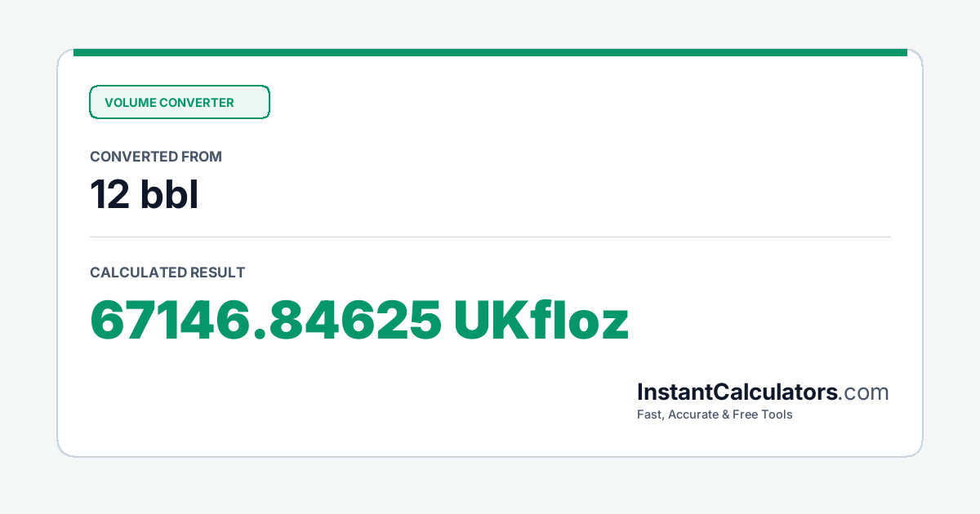Image resolution: width=980 pixels, height=514 pixels.
Task: Click the .com part of the logo
Action: tap(864, 392)
